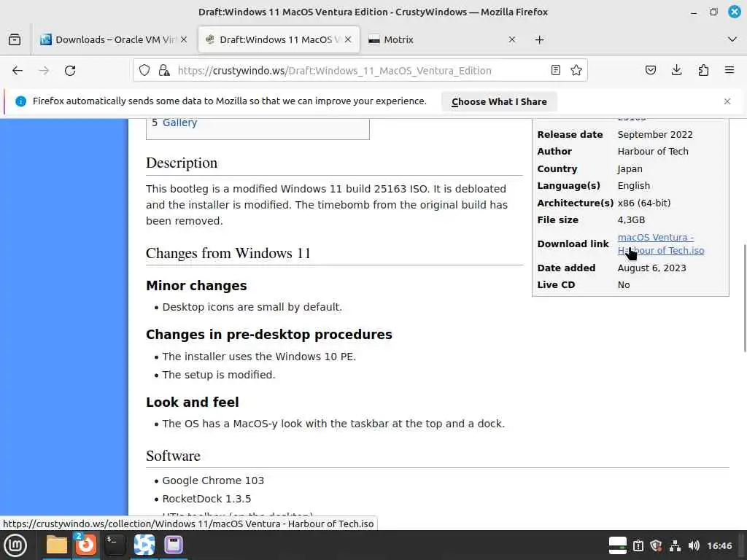Click the page vertical scrollbar
747x560 pixels.
[745, 298]
